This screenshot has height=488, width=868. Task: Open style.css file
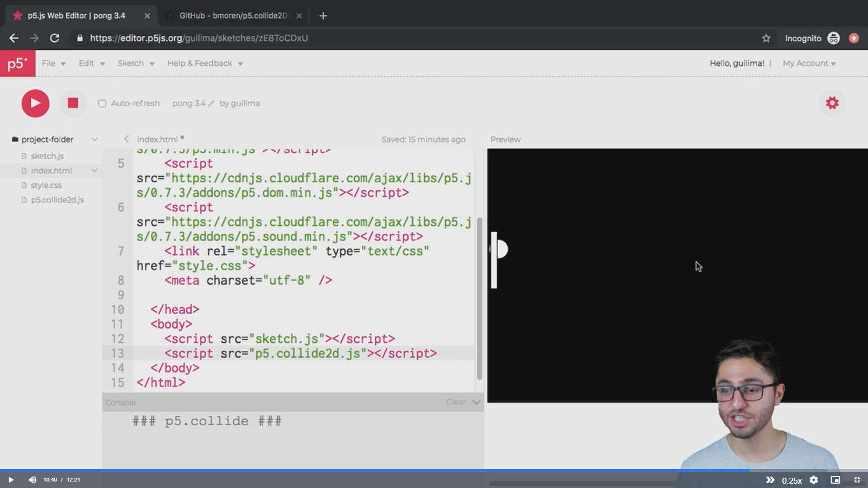(46, 185)
